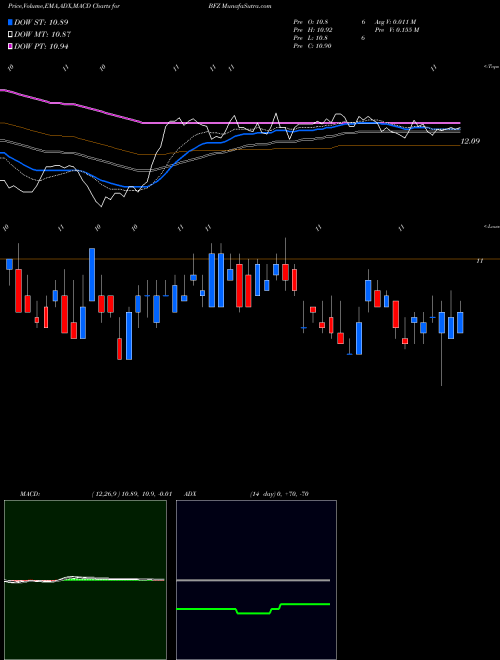The image size is (500, 660).
Task: Click the 'Pre O: 10.8' open value
Action: (311, 21)
